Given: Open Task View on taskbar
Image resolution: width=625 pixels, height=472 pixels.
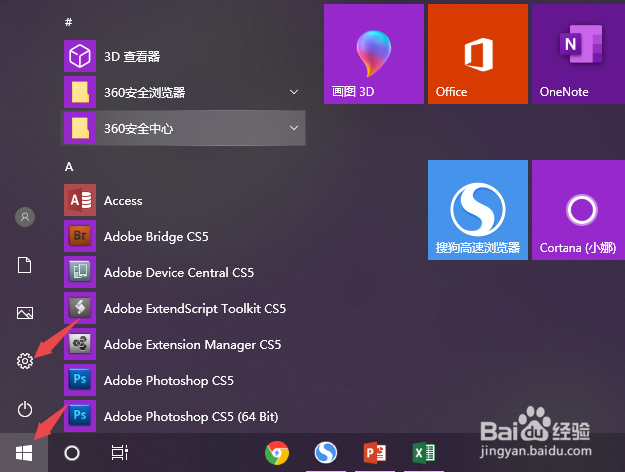Looking at the screenshot, I should (x=120, y=453).
